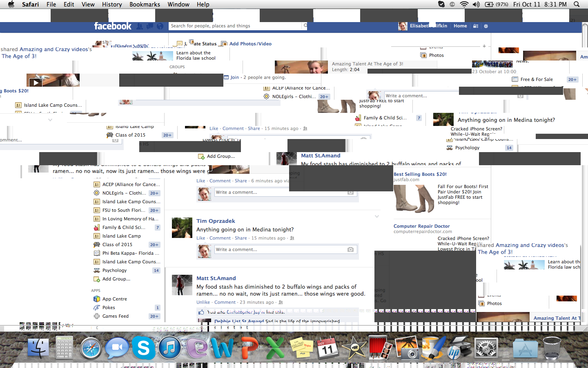
Task: Open Photo Booth from the Dock
Action: point(380,348)
